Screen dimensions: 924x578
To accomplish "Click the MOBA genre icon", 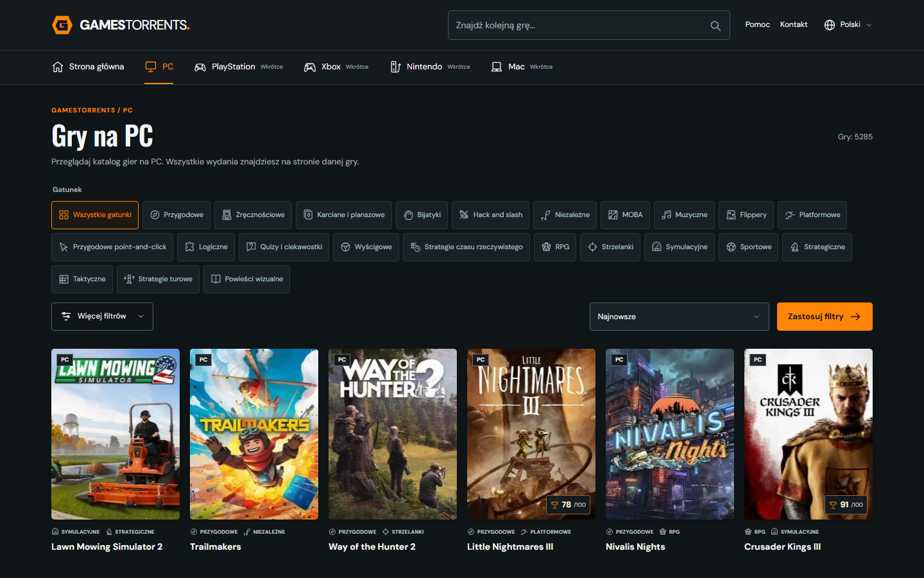I will pos(613,215).
